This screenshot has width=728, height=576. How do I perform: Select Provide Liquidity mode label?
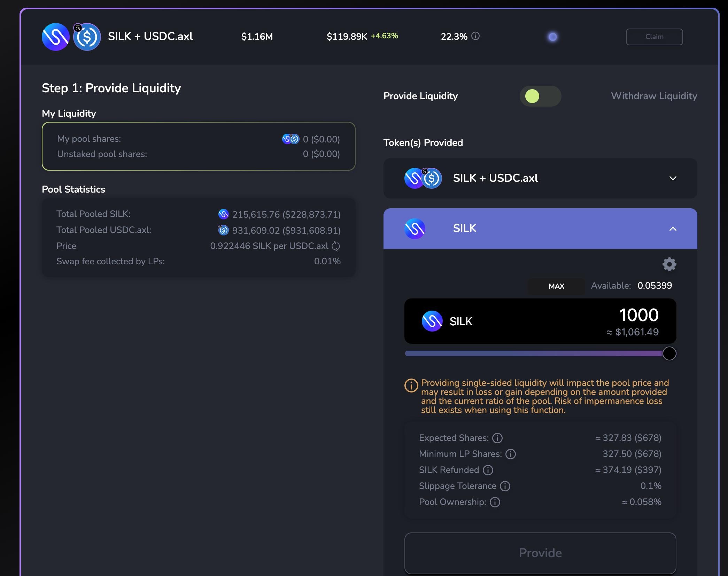420,96
